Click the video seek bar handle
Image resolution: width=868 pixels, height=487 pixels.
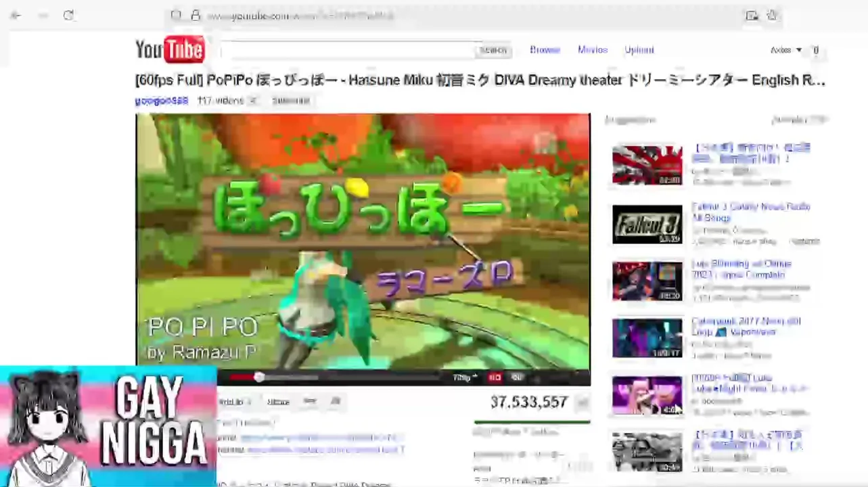(258, 377)
